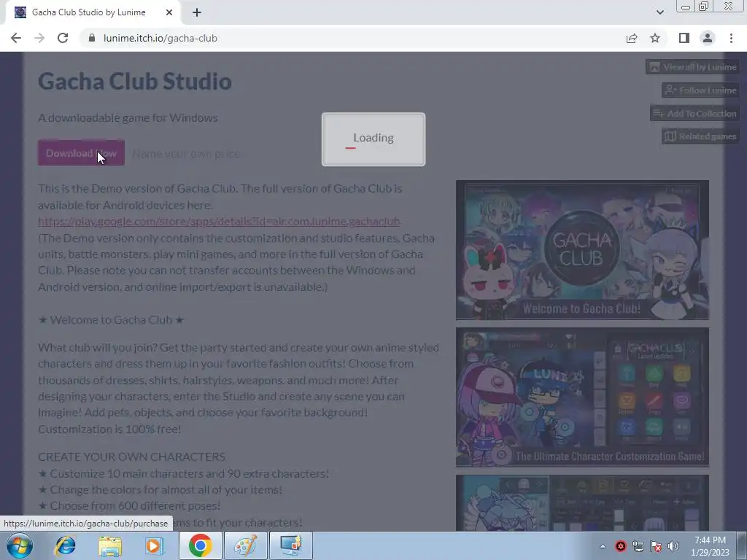Open the Chrome three-dot menu

[731, 38]
